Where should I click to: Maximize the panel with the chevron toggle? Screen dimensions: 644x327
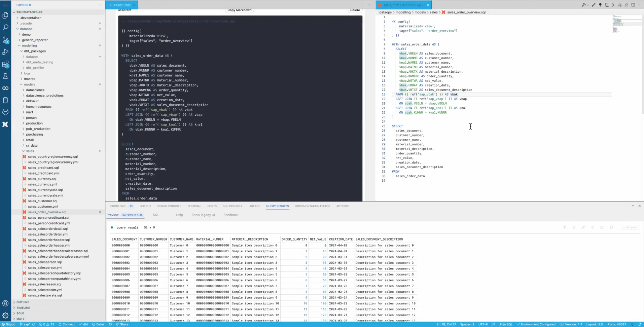[633, 206]
